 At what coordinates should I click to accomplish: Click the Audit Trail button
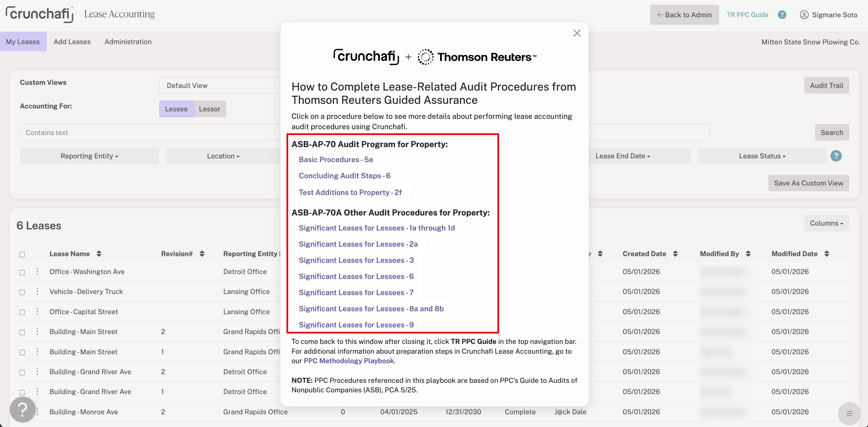pos(827,85)
